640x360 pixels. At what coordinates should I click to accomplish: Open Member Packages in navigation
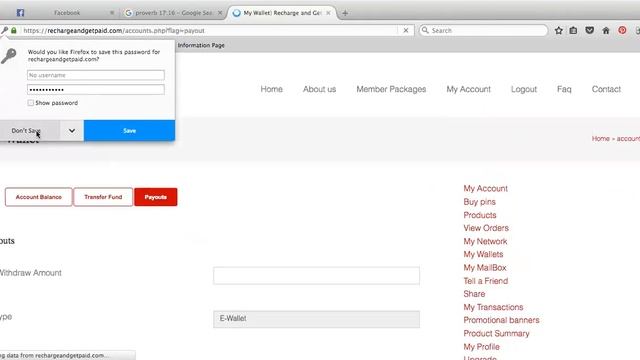point(391,89)
